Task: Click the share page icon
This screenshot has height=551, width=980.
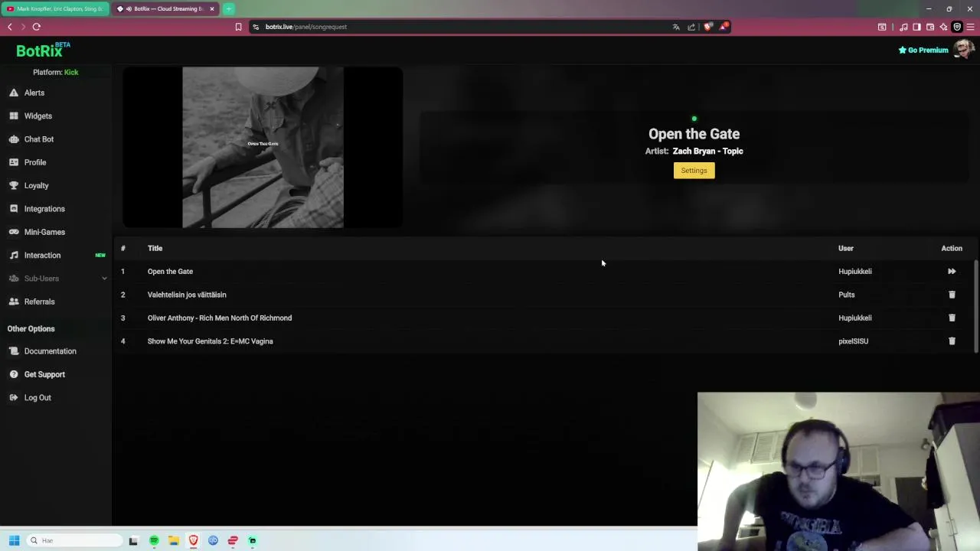Action: click(691, 27)
